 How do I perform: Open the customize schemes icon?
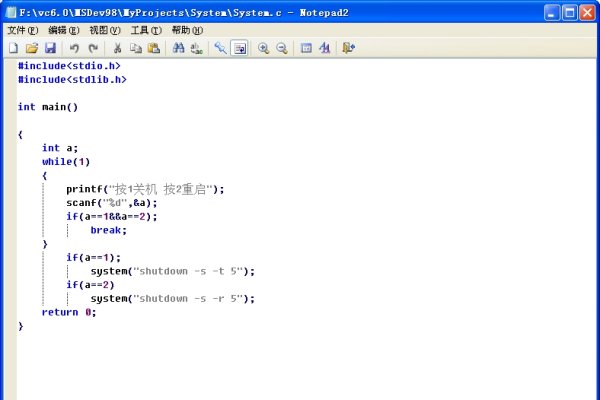coord(324,48)
